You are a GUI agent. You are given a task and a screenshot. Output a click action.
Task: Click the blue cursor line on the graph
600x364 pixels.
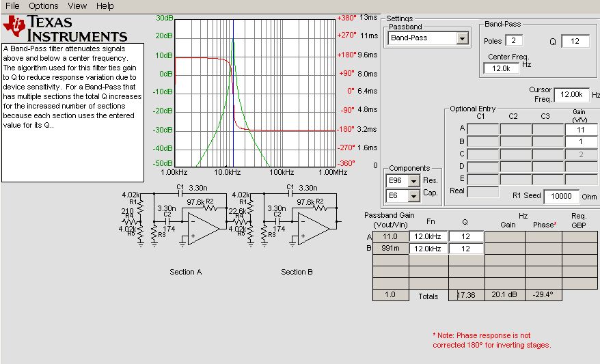pyautogui.click(x=233, y=92)
